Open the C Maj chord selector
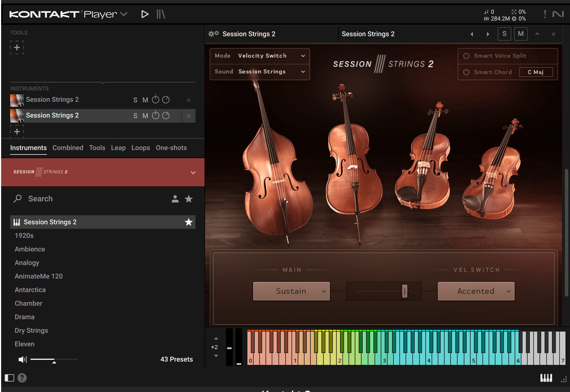 536,72
